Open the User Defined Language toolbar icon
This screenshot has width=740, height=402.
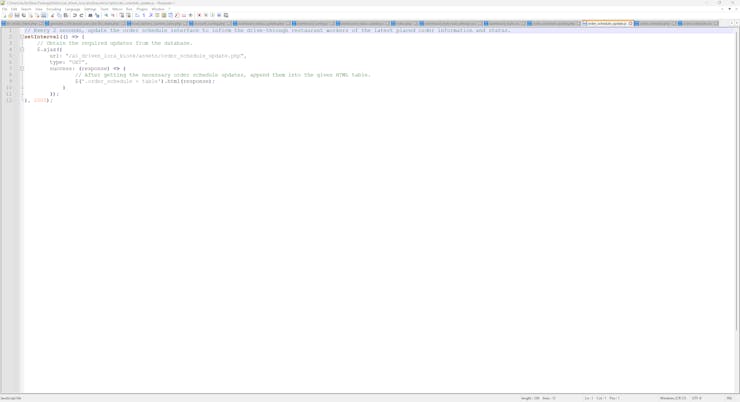coord(157,15)
